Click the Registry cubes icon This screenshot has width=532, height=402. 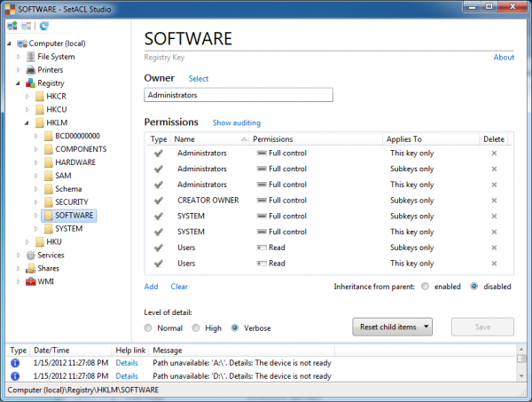[x=30, y=83]
